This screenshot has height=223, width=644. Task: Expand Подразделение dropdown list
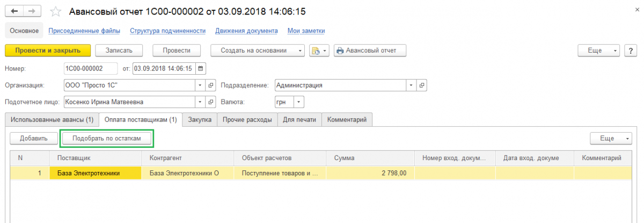click(411, 85)
